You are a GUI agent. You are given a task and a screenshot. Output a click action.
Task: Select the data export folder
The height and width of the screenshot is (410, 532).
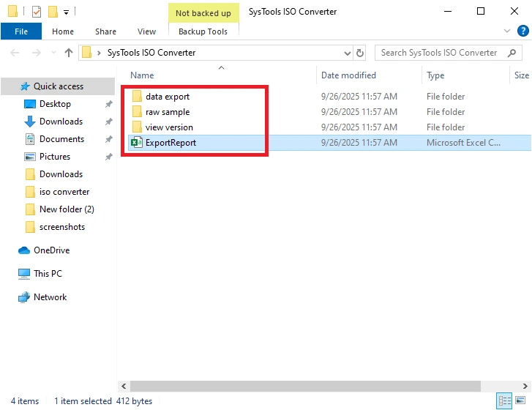pos(168,97)
